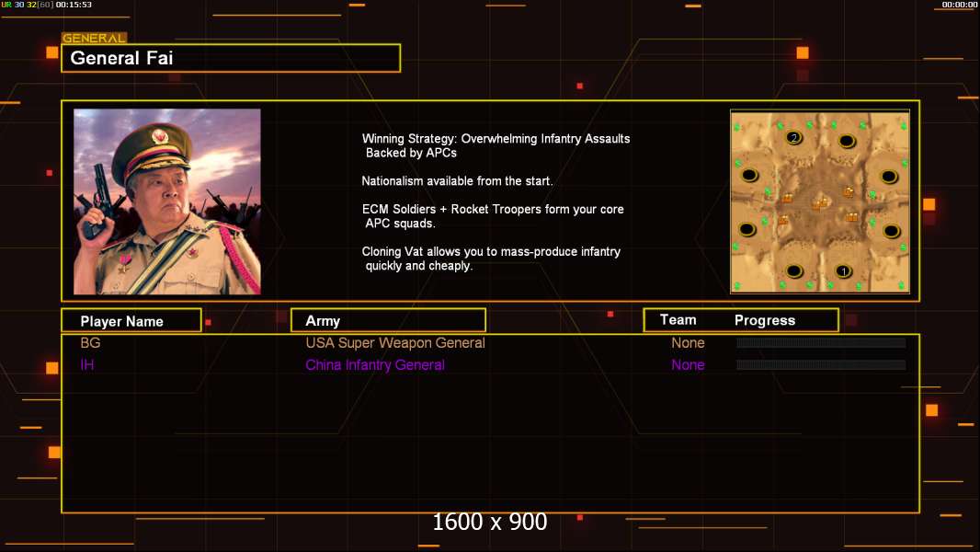The width and height of the screenshot is (980, 552).
Task: Click the Player Name column header
Action: [131, 321]
